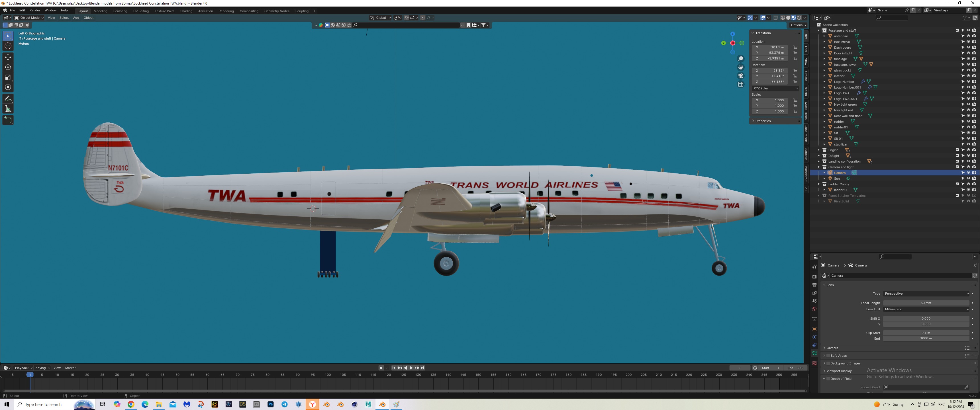Image resolution: width=980 pixels, height=410 pixels.
Task: Switch to rendered viewport shading
Action: point(799,17)
